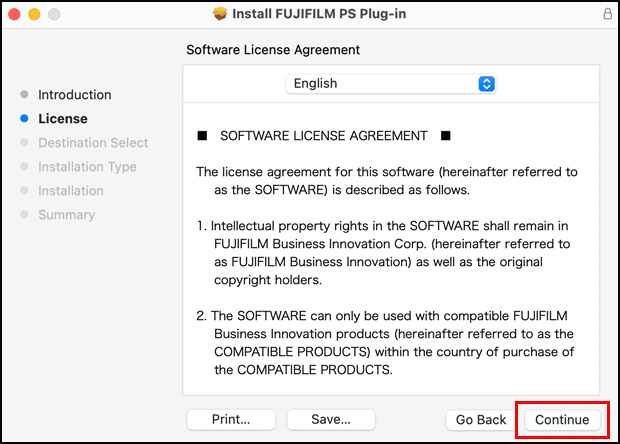Click Continue to proceed with the license

(x=562, y=420)
